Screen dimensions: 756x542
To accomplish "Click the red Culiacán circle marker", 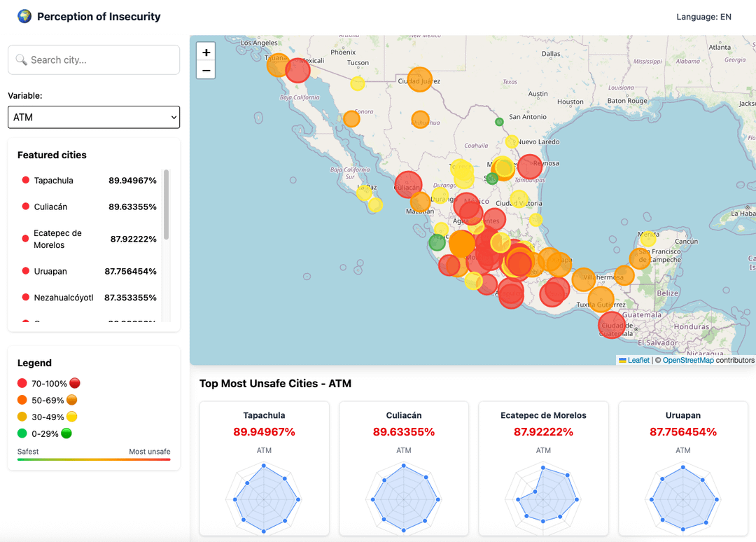I will tap(408, 185).
